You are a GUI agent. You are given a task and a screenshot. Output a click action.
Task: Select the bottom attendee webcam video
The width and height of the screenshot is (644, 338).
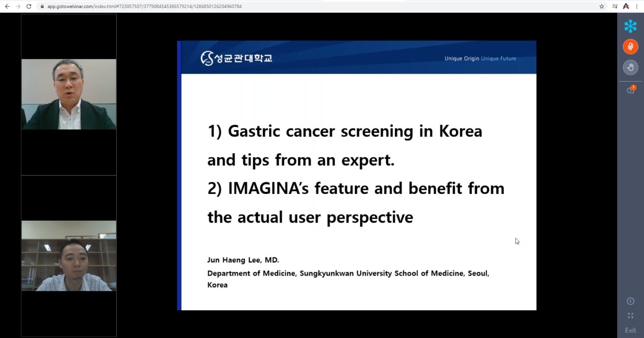pyautogui.click(x=69, y=256)
